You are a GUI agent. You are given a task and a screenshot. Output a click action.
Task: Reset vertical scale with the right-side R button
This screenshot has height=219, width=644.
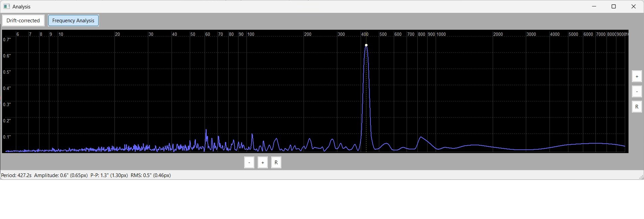pyautogui.click(x=637, y=107)
